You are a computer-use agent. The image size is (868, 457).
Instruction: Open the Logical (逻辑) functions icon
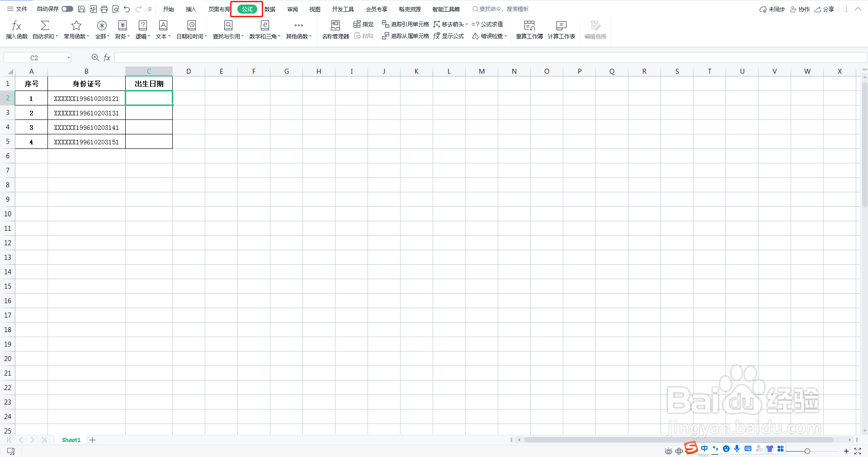143,26
